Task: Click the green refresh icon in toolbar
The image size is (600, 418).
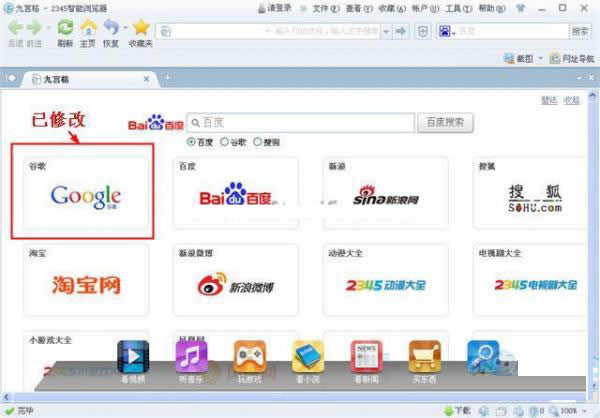Action: [65, 28]
